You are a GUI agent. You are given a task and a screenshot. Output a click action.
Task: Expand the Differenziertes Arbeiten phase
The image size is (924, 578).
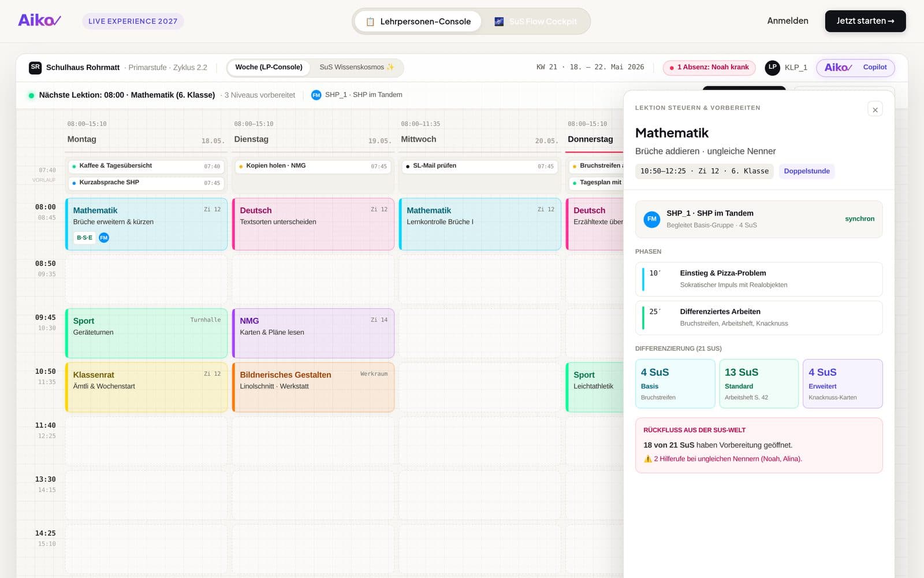(759, 317)
